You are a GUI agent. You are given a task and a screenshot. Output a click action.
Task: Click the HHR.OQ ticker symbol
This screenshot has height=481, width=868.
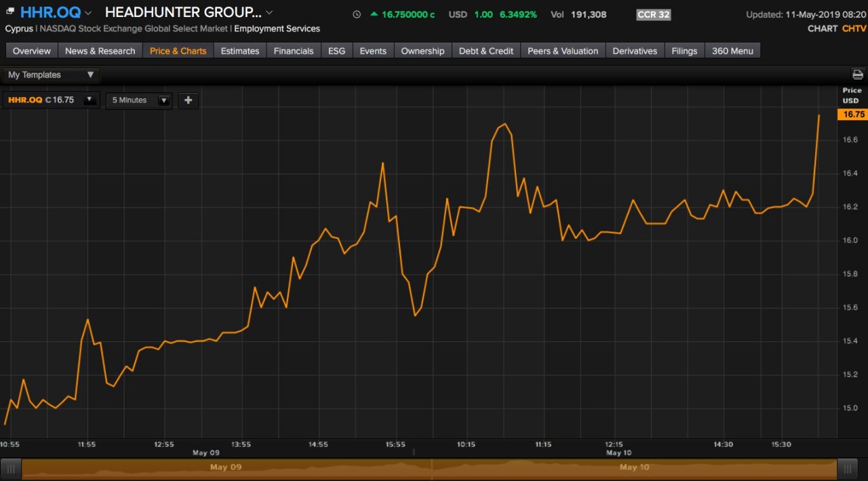click(x=51, y=12)
